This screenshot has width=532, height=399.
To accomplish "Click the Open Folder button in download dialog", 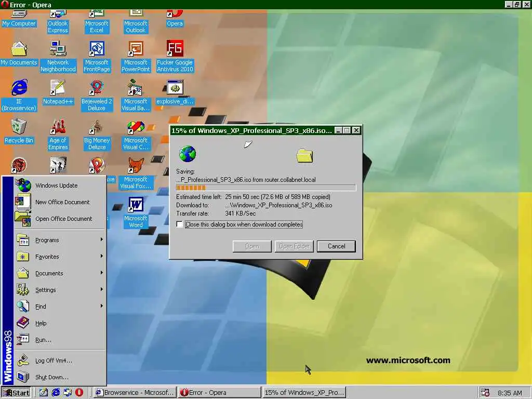I will (x=294, y=246).
